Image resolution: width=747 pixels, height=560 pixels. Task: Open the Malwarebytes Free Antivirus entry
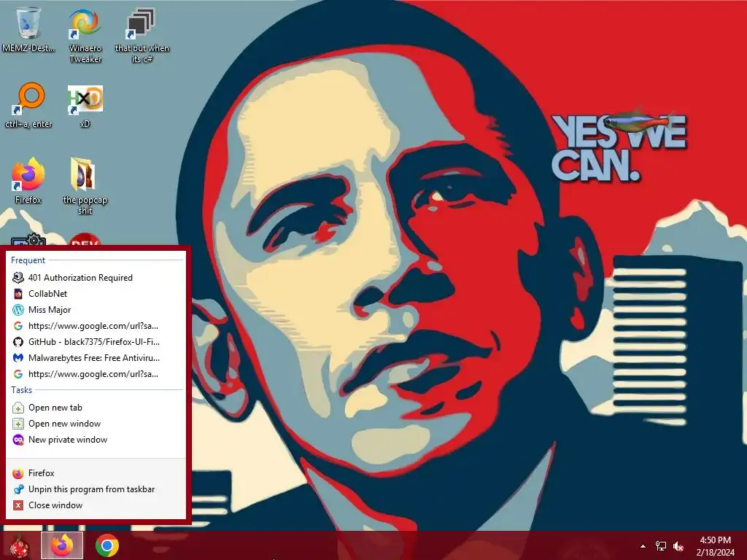[96, 358]
